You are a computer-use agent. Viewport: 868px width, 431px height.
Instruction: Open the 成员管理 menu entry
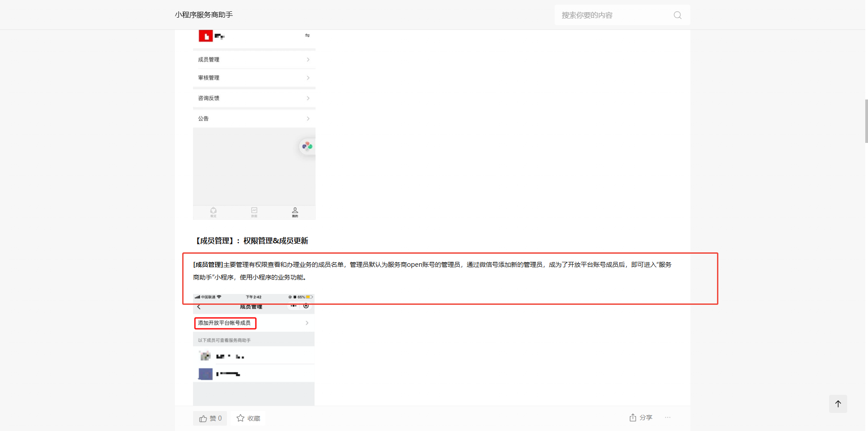point(254,60)
